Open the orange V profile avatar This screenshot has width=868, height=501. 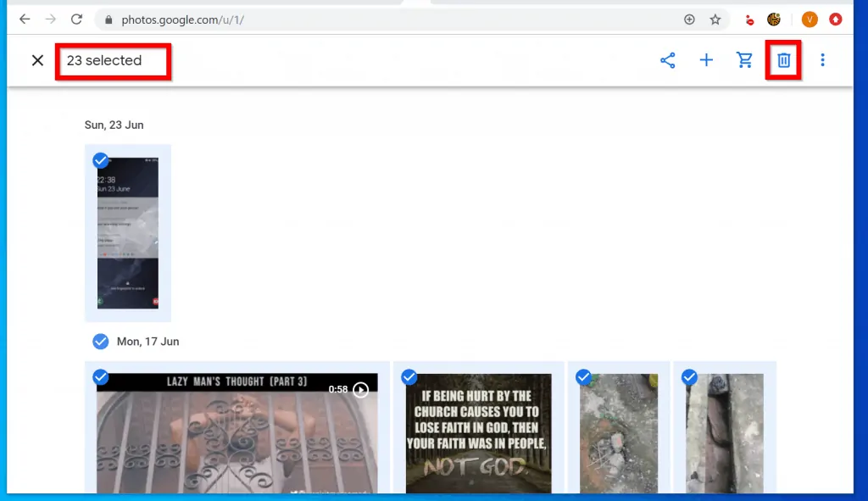pos(810,19)
